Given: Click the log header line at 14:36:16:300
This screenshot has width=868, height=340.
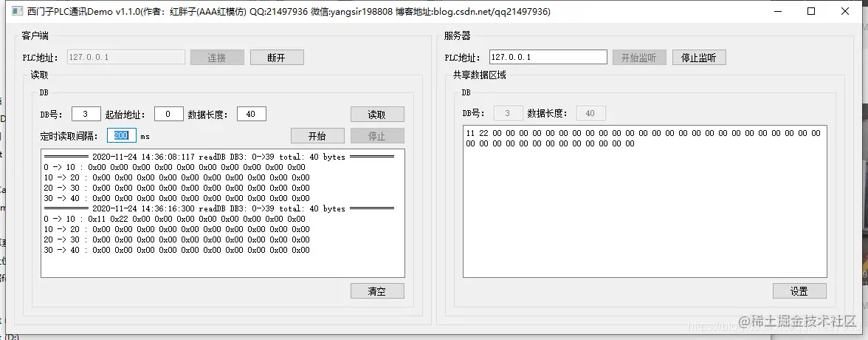Looking at the screenshot, I should 219,208.
